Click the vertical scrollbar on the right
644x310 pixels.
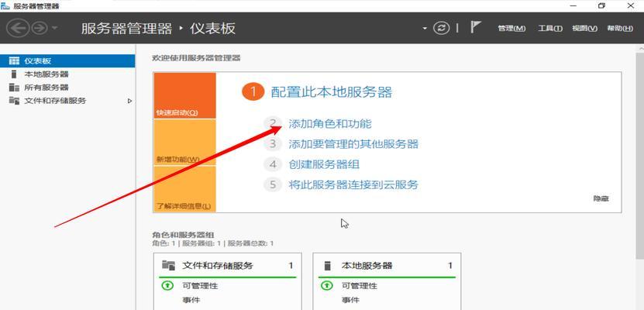click(x=639, y=156)
